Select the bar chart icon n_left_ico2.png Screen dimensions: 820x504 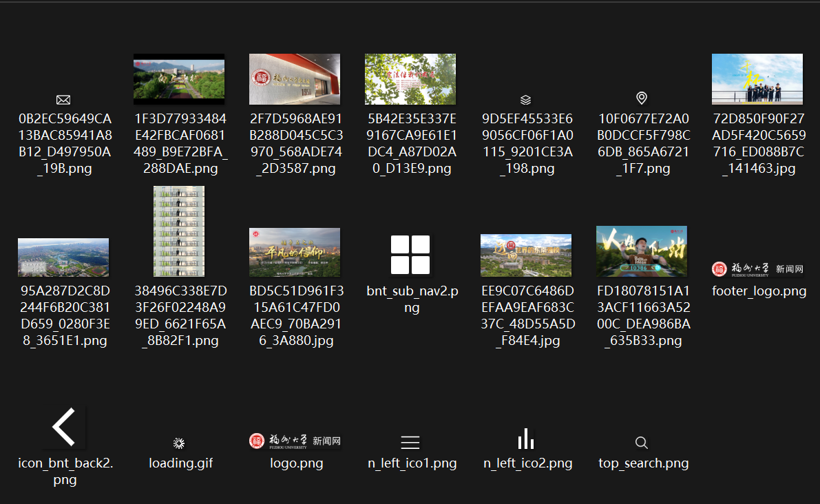coord(526,439)
